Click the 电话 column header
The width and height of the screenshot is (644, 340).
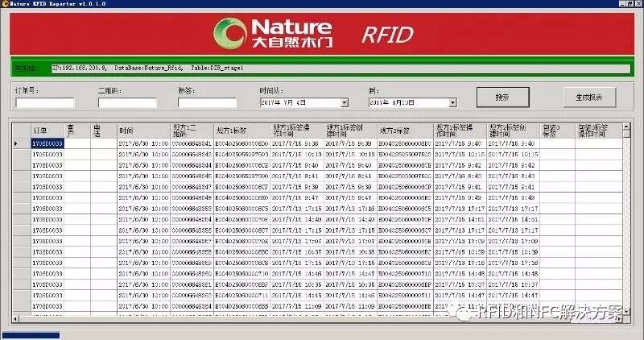click(104, 131)
